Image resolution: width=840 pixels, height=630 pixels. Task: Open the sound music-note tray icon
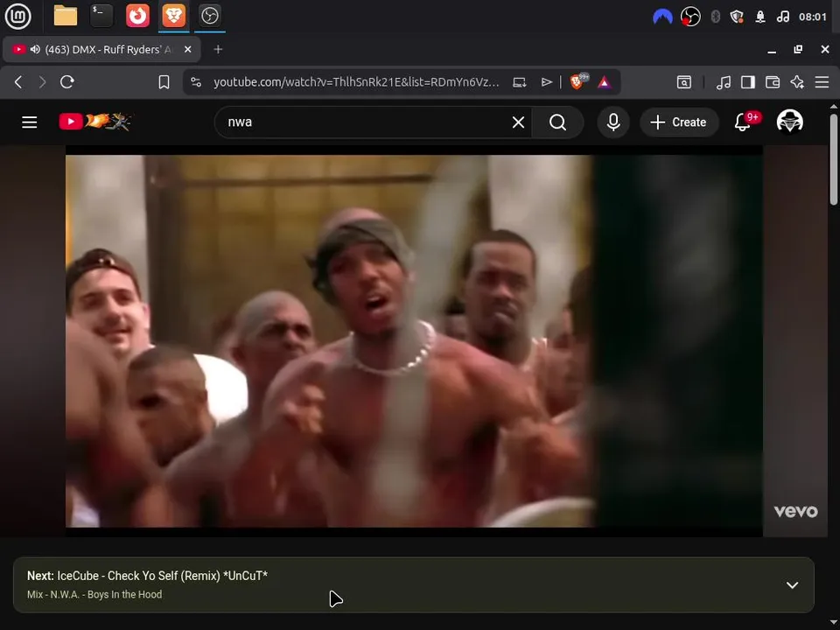[x=782, y=17]
